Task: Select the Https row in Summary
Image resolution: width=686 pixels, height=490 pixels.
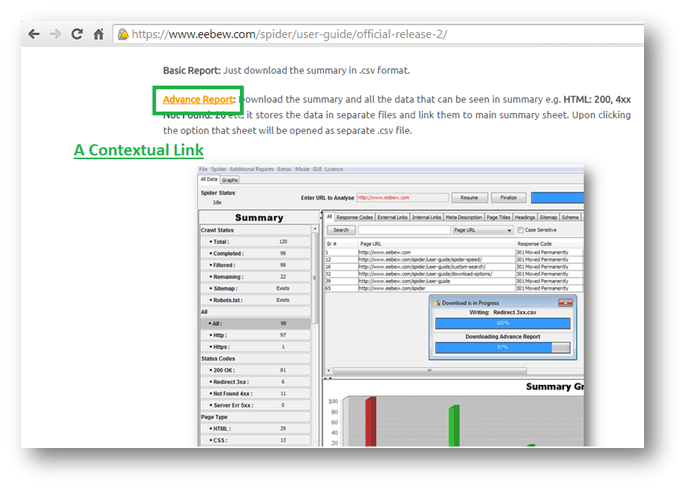Action: [x=256, y=347]
